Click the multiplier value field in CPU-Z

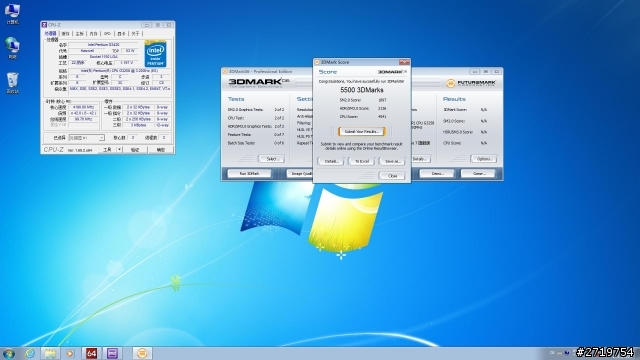point(83,113)
